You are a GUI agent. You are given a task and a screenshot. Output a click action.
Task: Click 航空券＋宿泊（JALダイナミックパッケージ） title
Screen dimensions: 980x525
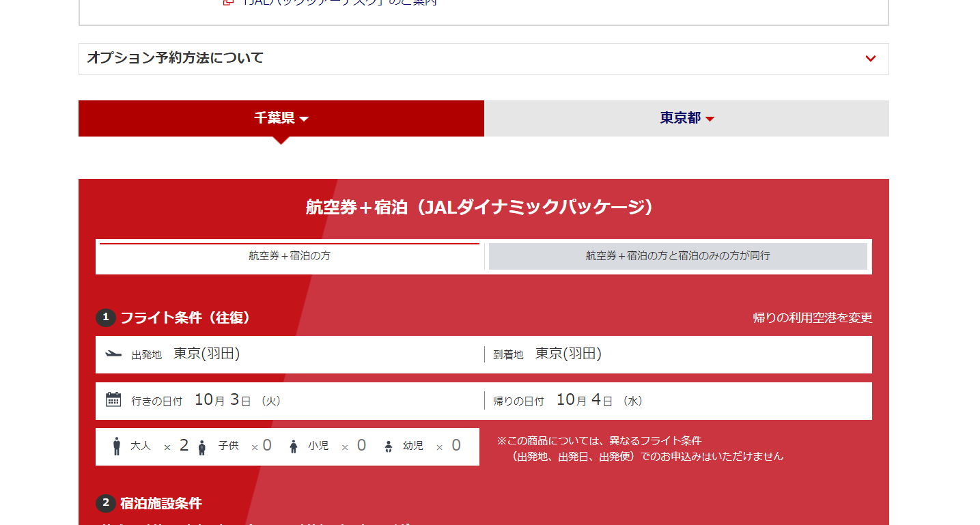pyautogui.click(x=480, y=208)
